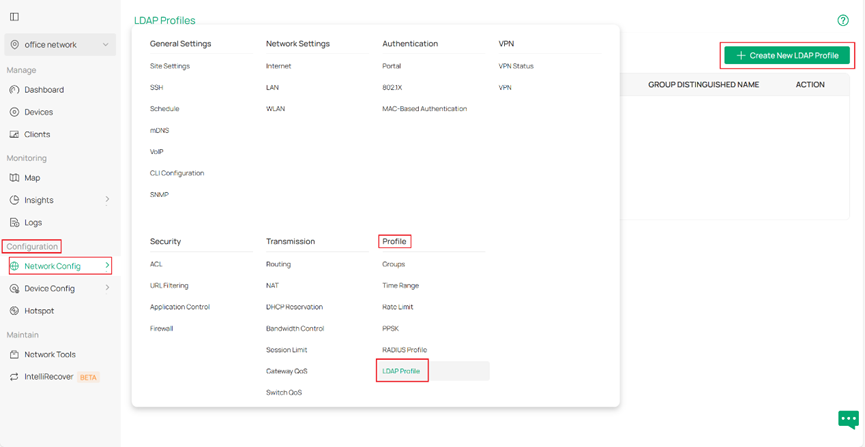Open PPSK profile
This screenshot has width=865, height=447.
point(391,328)
